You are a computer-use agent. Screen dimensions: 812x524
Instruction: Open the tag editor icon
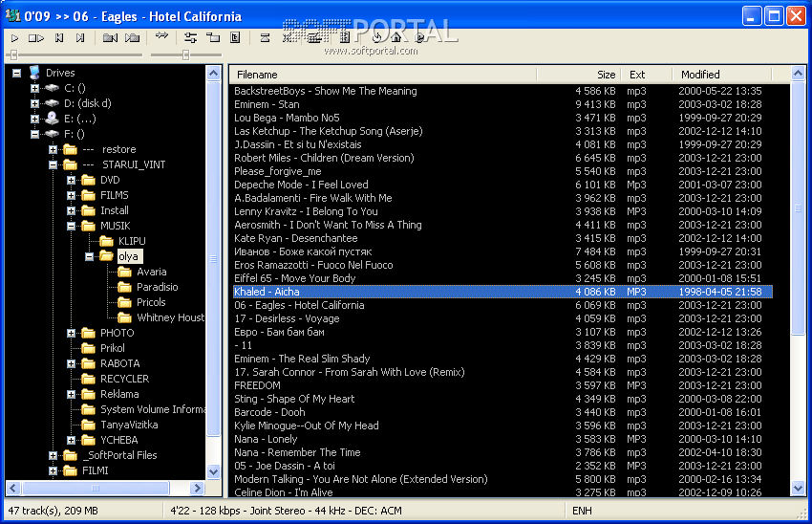click(235, 38)
